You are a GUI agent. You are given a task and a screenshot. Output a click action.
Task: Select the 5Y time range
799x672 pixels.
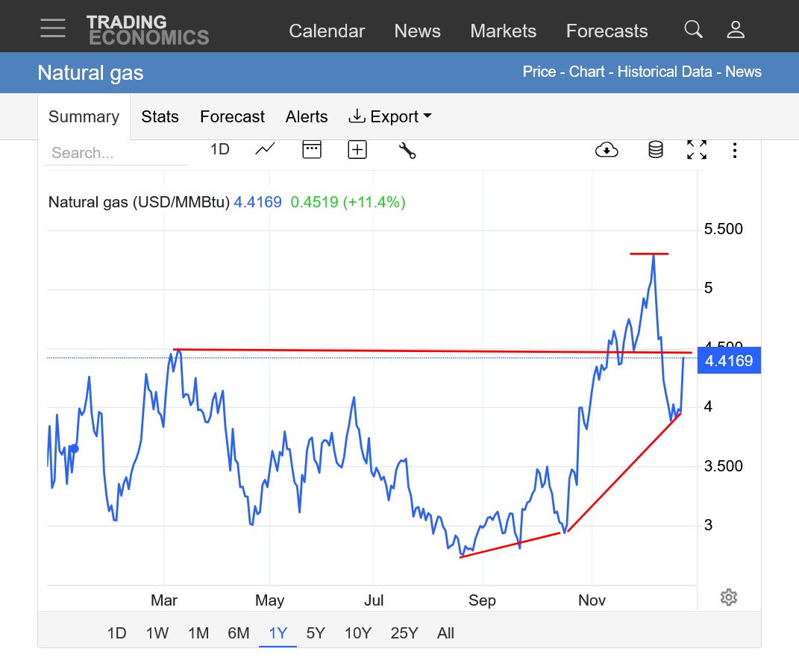point(316,633)
